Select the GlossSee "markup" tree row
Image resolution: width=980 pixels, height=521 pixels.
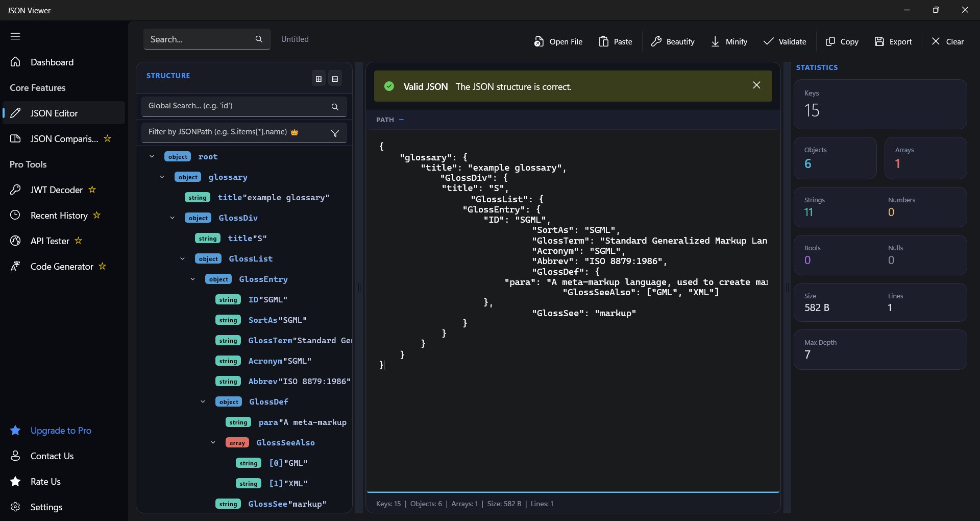click(x=271, y=504)
